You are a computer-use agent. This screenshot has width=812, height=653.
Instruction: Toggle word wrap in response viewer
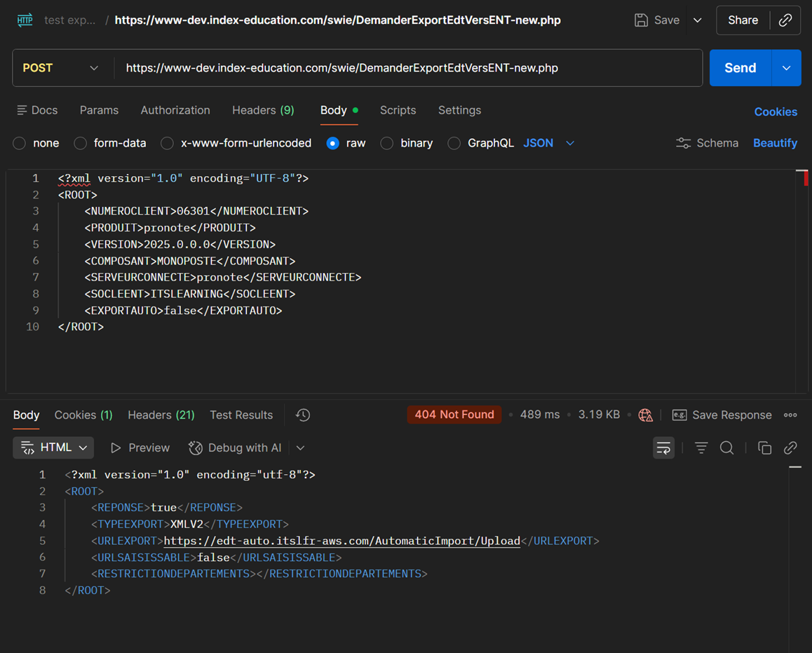(663, 448)
